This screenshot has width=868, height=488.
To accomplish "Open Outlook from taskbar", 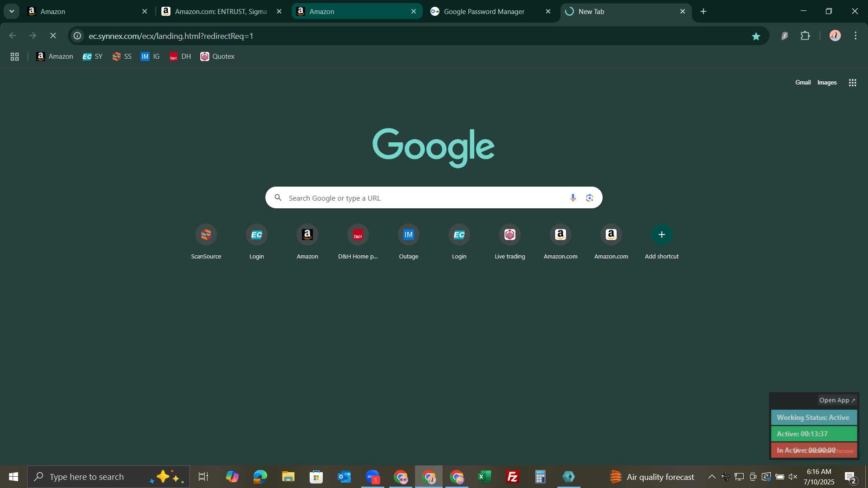I will click(x=344, y=477).
